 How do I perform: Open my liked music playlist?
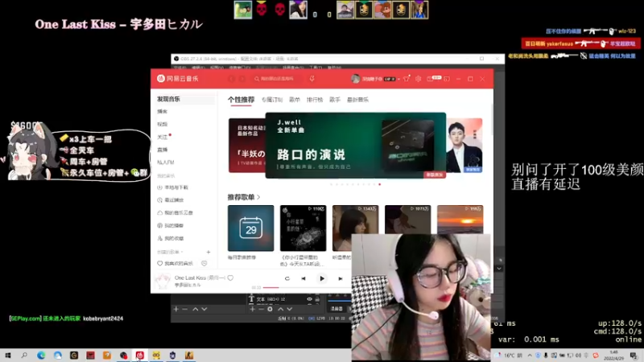[x=175, y=264]
